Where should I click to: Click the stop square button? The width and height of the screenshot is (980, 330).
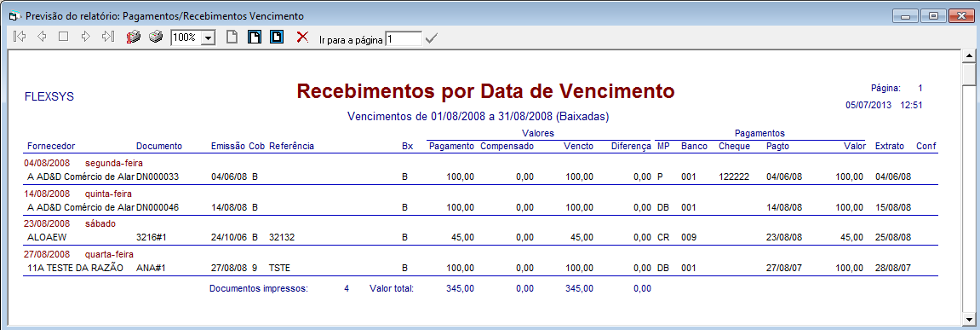coord(63,37)
